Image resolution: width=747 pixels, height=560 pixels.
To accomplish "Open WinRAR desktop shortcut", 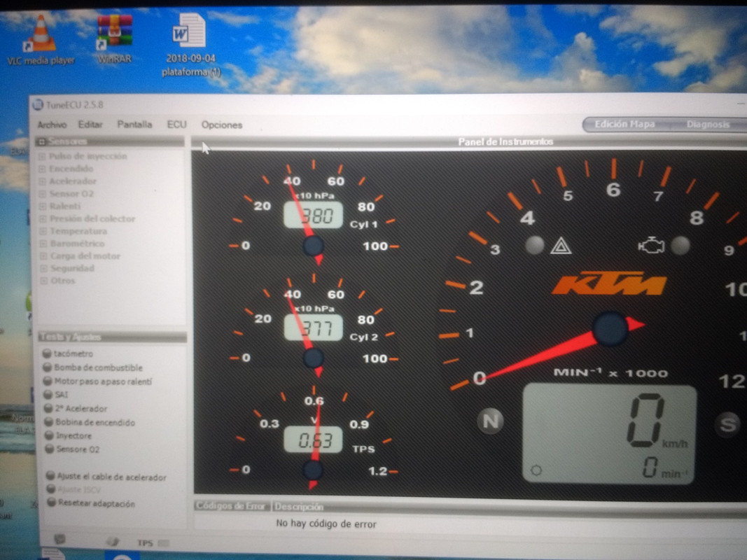I will (114, 39).
